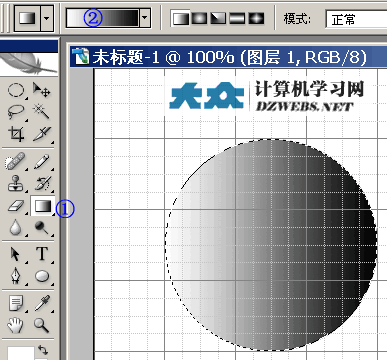The height and width of the screenshot is (360, 387).
Task: Activate the Crop tool
Action: [16, 134]
